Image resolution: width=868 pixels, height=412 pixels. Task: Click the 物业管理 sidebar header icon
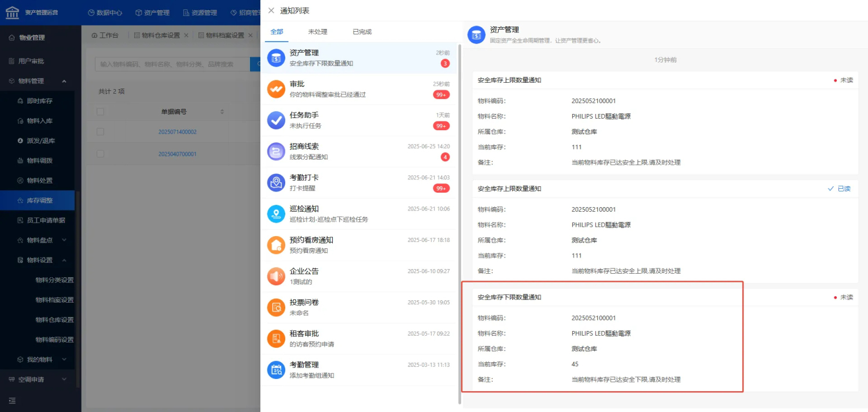pyautogui.click(x=12, y=38)
